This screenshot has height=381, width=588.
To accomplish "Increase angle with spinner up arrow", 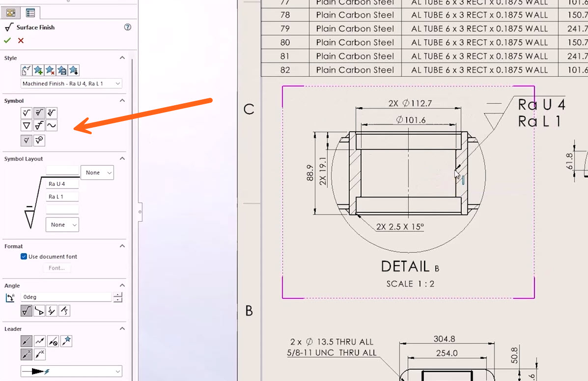I will coord(118,295).
